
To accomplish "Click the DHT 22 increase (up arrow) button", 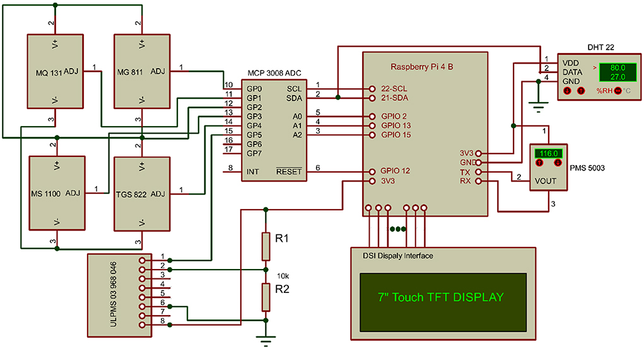I will click(x=581, y=91).
